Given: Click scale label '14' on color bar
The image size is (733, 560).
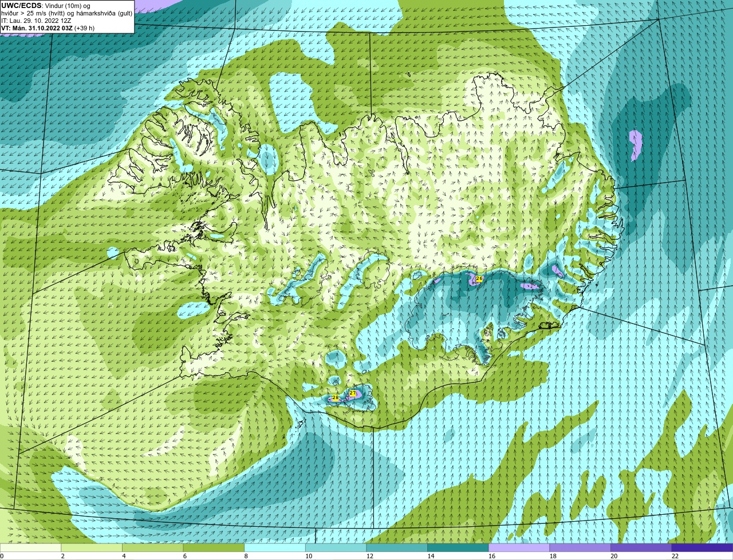Looking at the screenshot, I should (x=431, y=556).
